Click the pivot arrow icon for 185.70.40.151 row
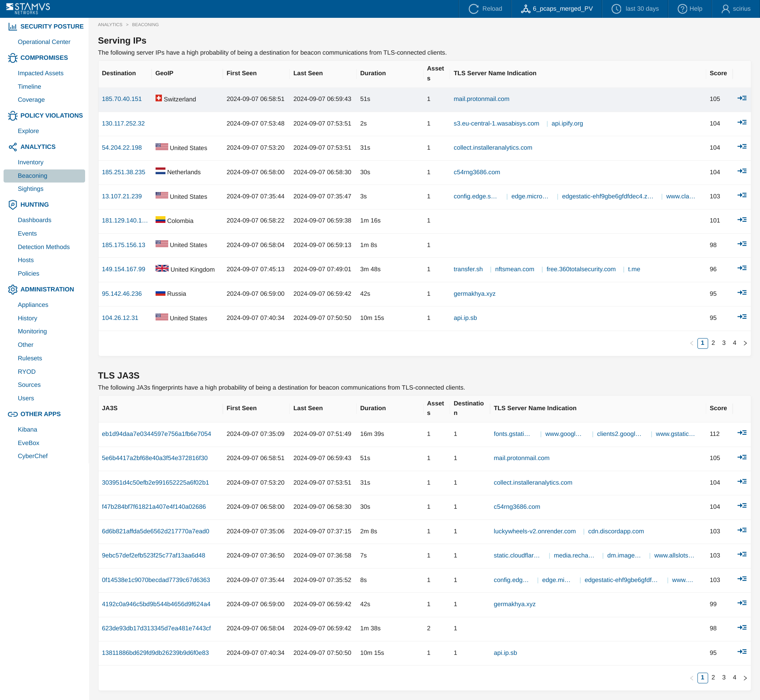The height and width of the screenshot is (700, 760). click(x=742, y=98)
